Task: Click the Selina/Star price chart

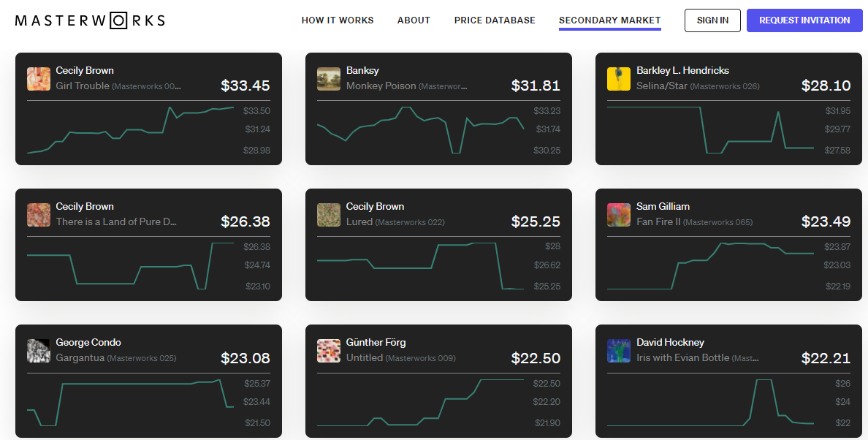Action: click(x=710, y=130)
